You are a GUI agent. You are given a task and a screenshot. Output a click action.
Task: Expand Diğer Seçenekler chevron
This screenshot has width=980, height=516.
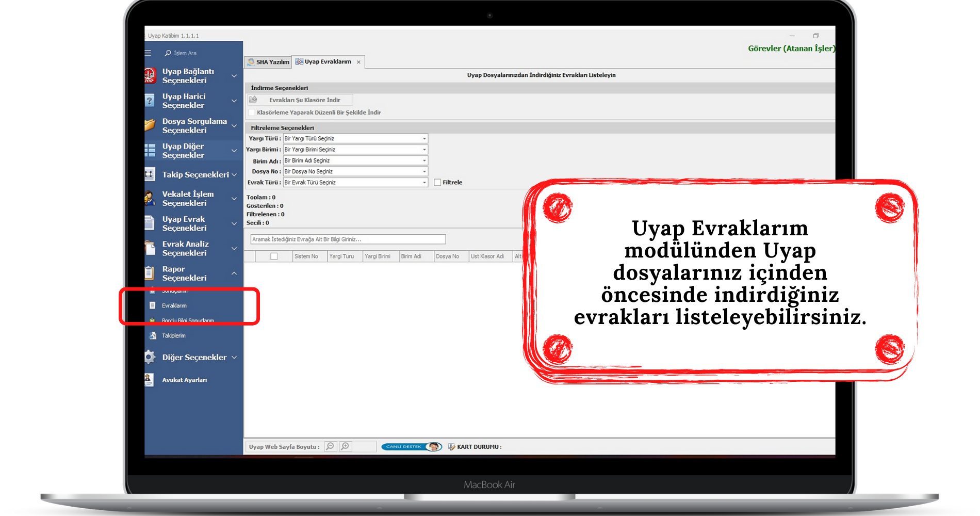[234, 357]
